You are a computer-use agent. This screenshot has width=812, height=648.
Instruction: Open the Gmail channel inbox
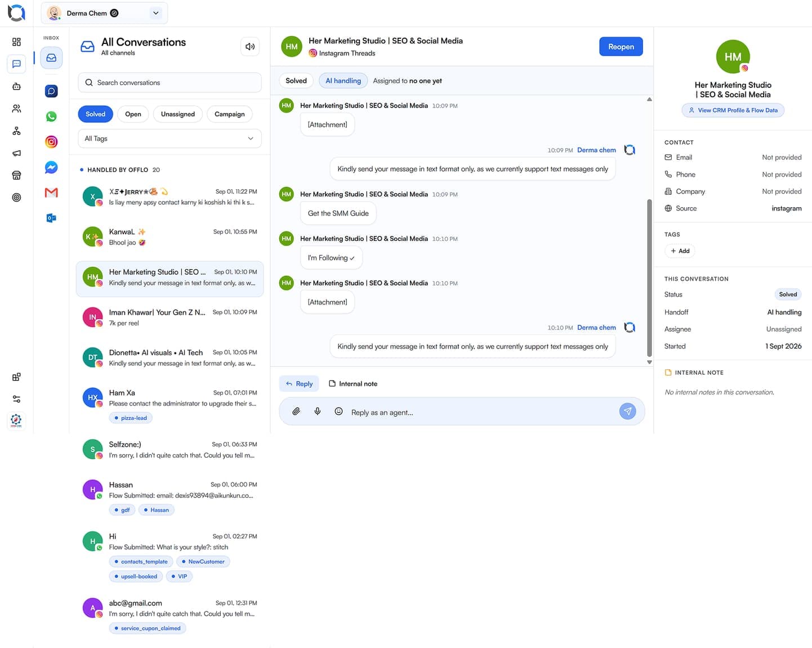tap(51, 193)
